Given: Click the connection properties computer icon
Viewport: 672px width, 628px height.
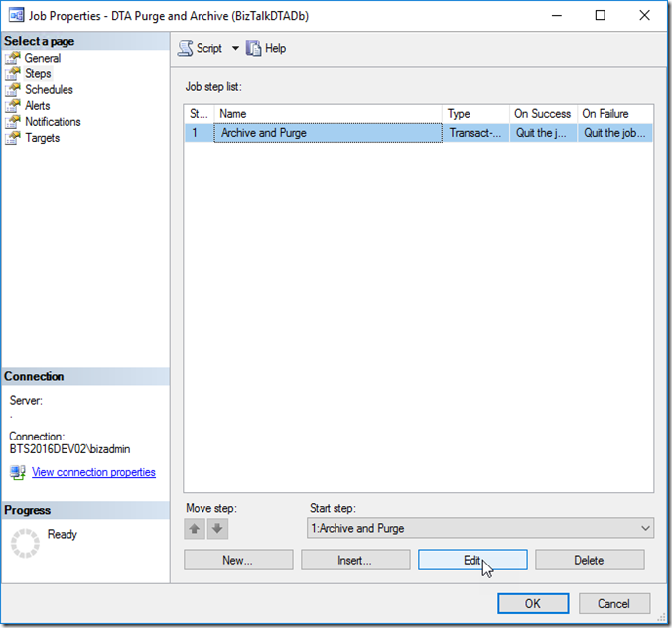Looking at the screenshot, I should tap(18, 473).
